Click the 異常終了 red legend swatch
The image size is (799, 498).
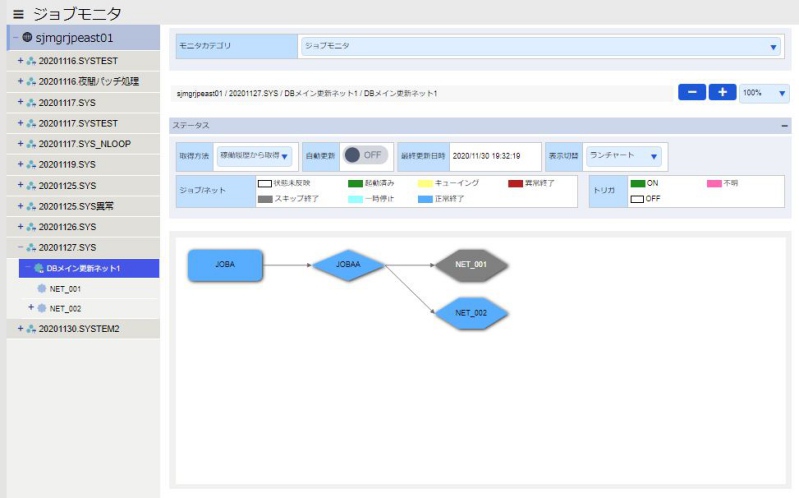[x=515, y=184]
